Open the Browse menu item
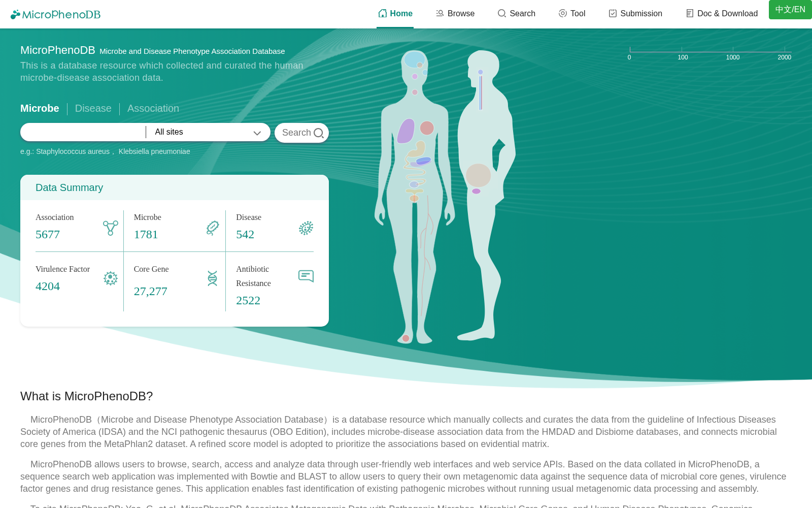The height and width of the screenshot is (508, 812). 455,14
